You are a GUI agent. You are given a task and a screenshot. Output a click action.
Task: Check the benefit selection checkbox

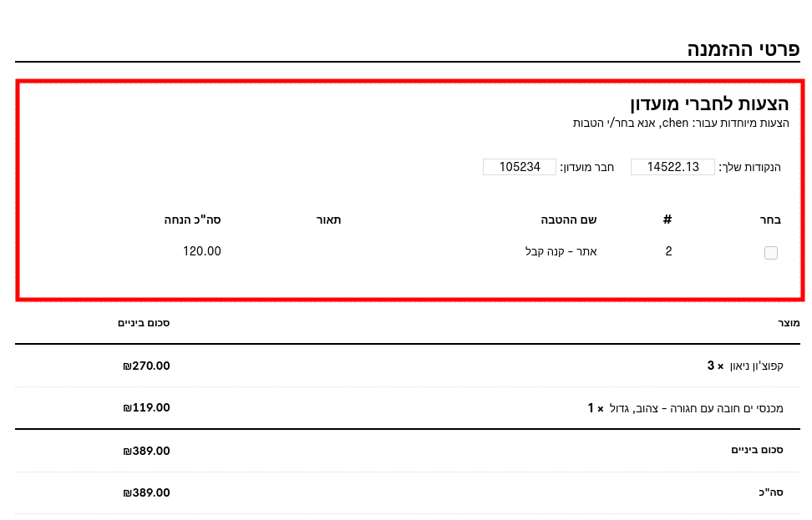tap(770, 253)
